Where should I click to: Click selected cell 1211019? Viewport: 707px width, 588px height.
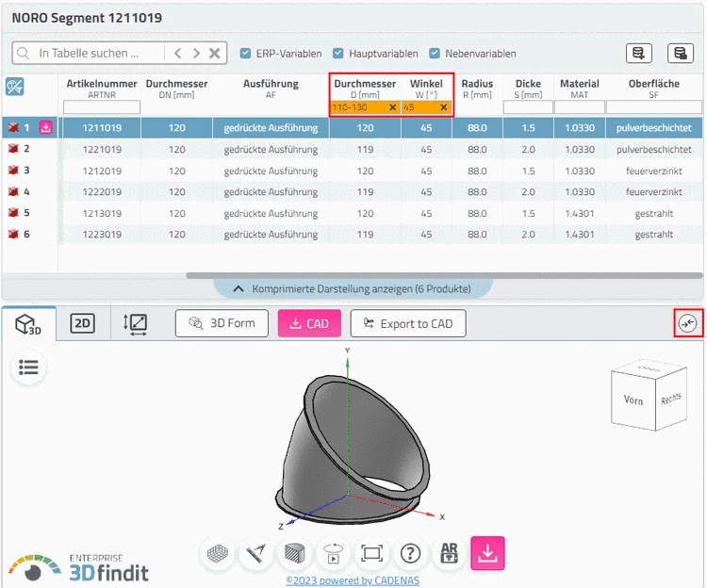[x=102, y=127]
